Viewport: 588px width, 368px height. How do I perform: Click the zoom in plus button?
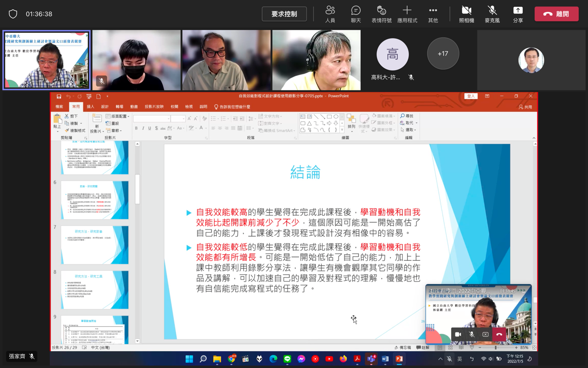click(x=516, y=348)
